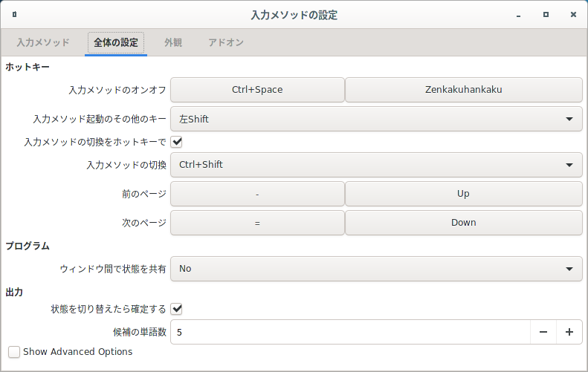Open the ウィンドウ間で状態を共有 dropdown showing No
588x372 pixels.
pos(376,269)
